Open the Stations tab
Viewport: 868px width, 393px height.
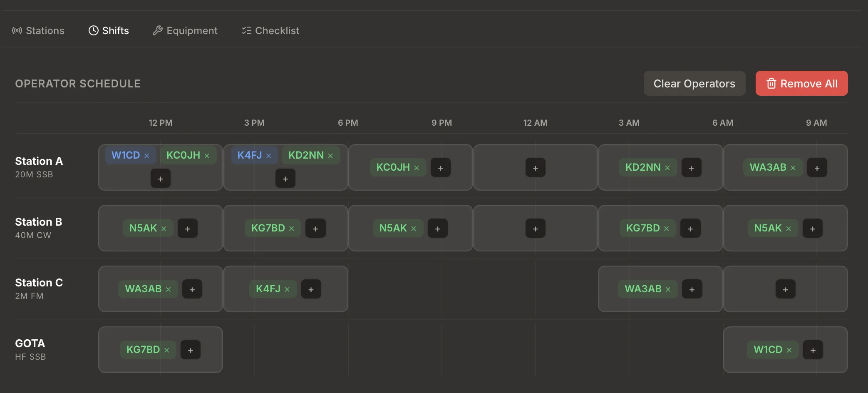tap(38, 30)
